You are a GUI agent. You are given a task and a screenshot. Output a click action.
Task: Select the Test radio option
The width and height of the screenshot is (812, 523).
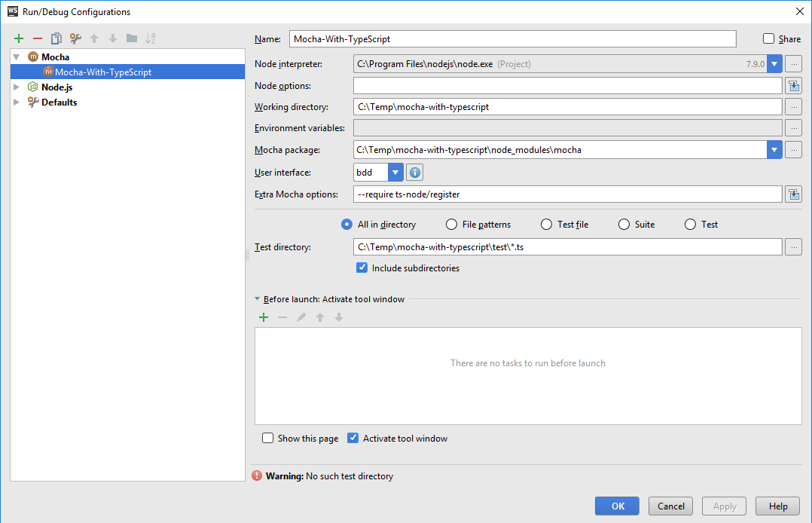tap(690, 225)
